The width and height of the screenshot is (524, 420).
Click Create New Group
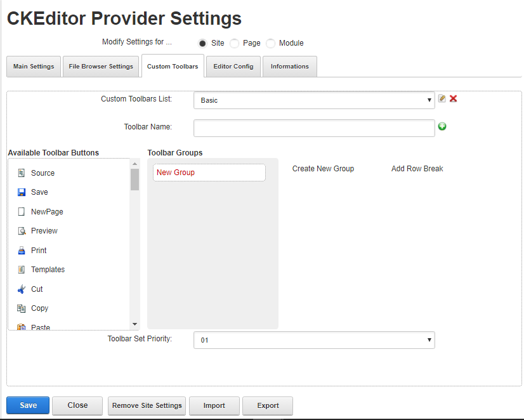[323, 169]
